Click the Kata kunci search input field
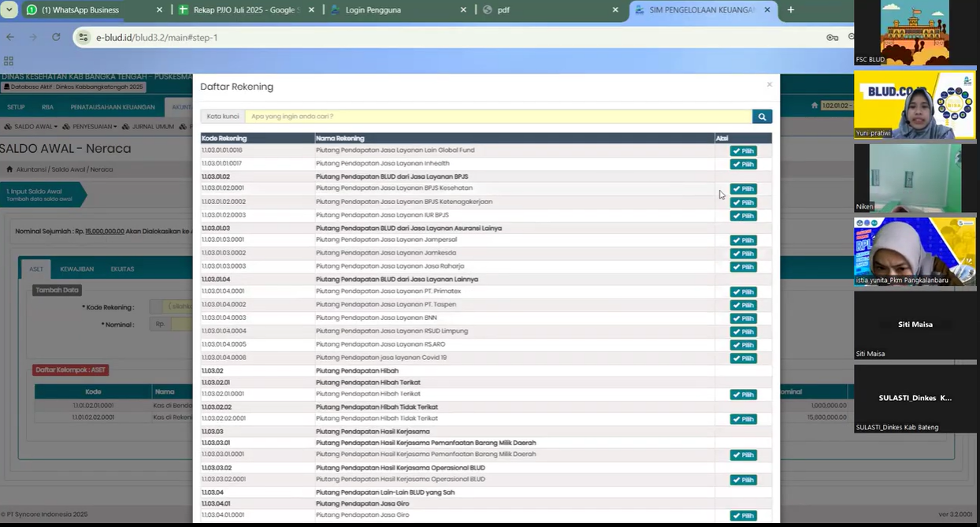980x527 pixels. pos(498,117)
